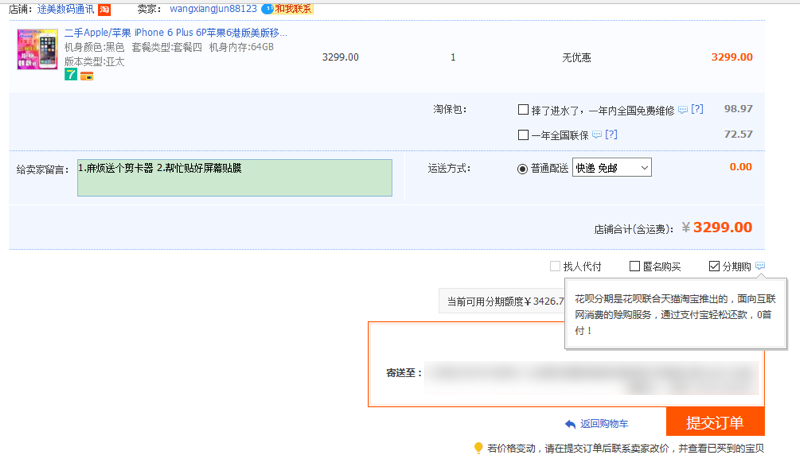The width and height of the screenshot is (800, 463).
Task: Click the item subtotal 3299.00 in red
Action: pos(732,57)
